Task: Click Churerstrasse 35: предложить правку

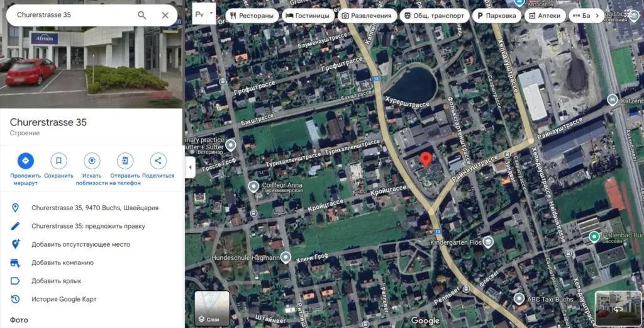Action: (88, 226)
